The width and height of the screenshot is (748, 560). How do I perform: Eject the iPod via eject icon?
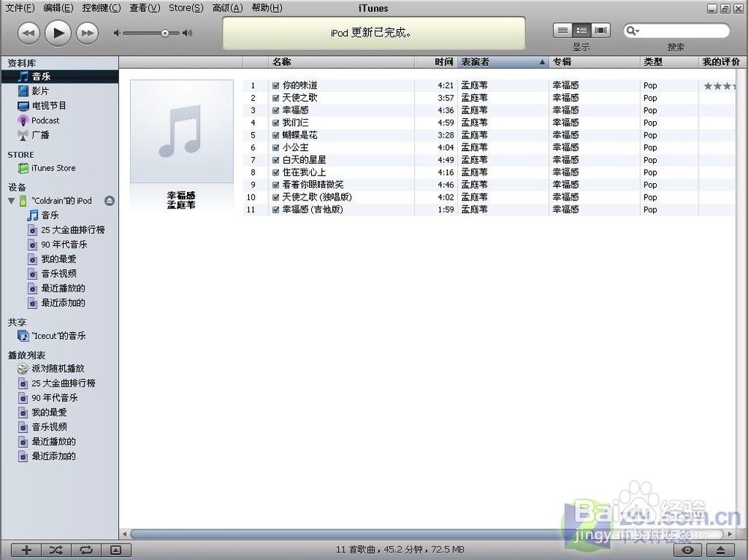pyautogui.click(x=109, y=201)
